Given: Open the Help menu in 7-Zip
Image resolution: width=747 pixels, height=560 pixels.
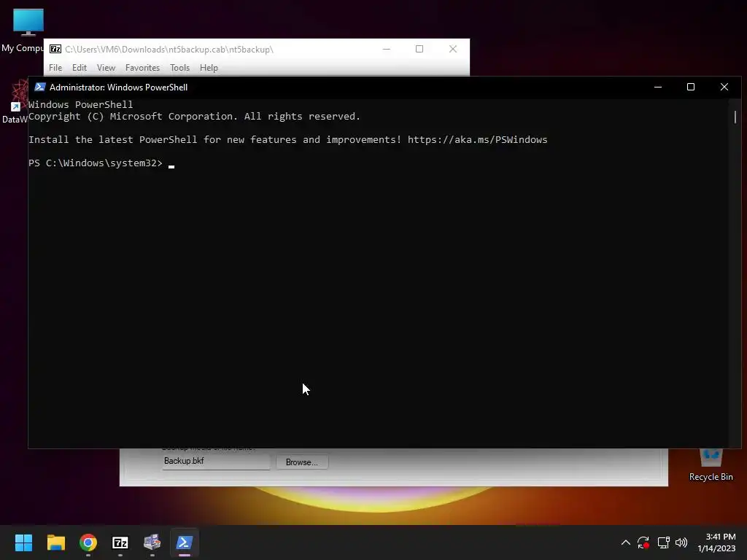Looking at the screenshot, I should (209, 68).
